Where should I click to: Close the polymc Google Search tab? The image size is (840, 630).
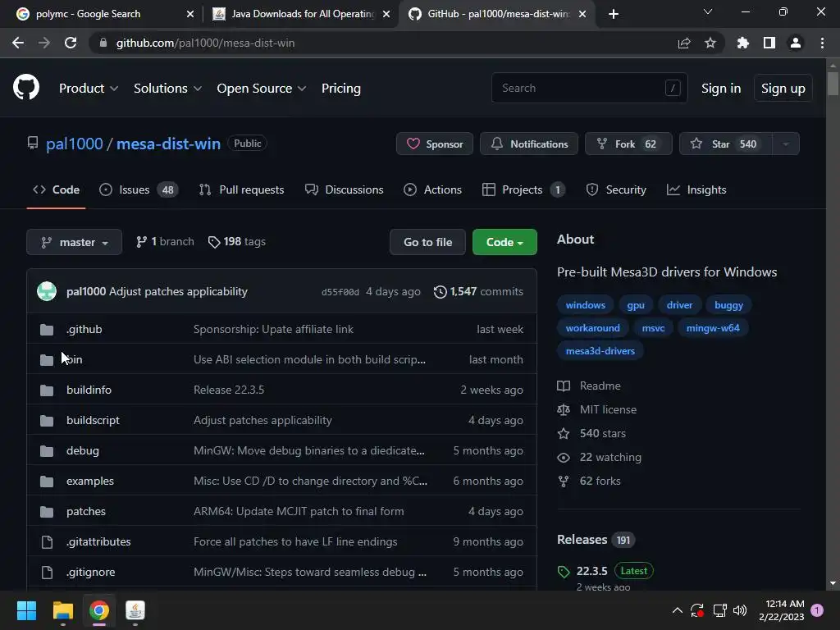coord(190,14)
